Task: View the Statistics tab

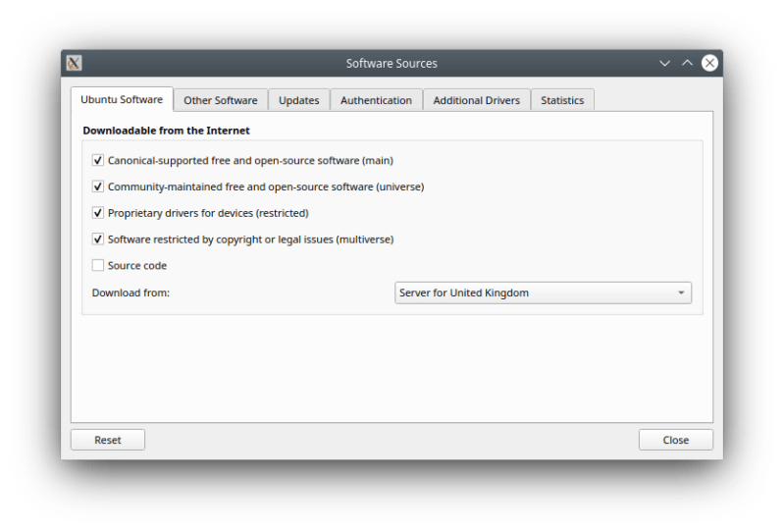Action: pos(562,100)
